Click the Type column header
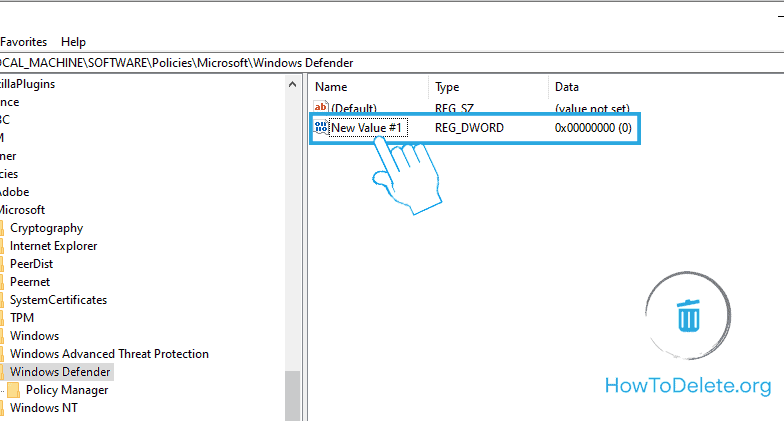Image resolution: width=784 pixels, height=421 pixels. pos(447,87)
